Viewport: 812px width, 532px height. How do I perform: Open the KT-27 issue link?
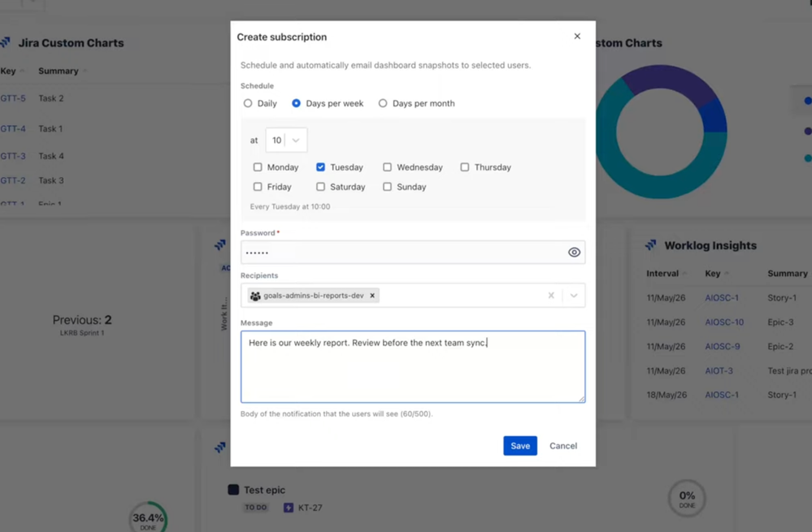point(310,508)
